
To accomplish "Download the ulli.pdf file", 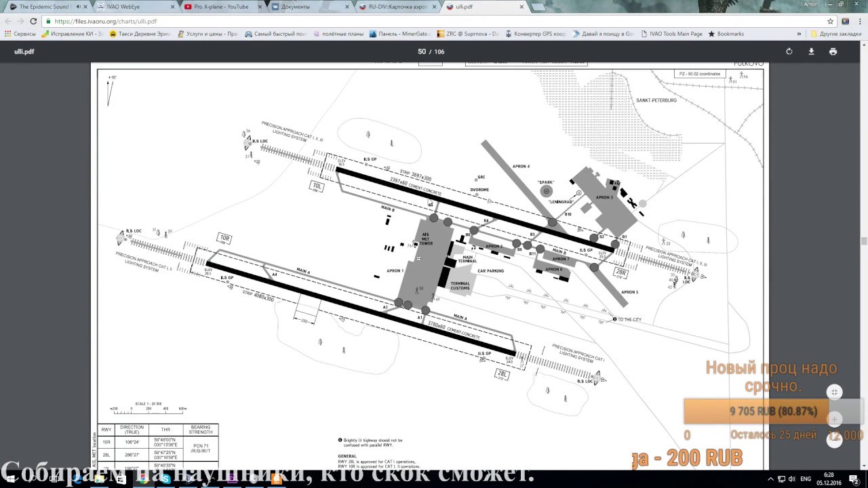I will pos(811,52).
